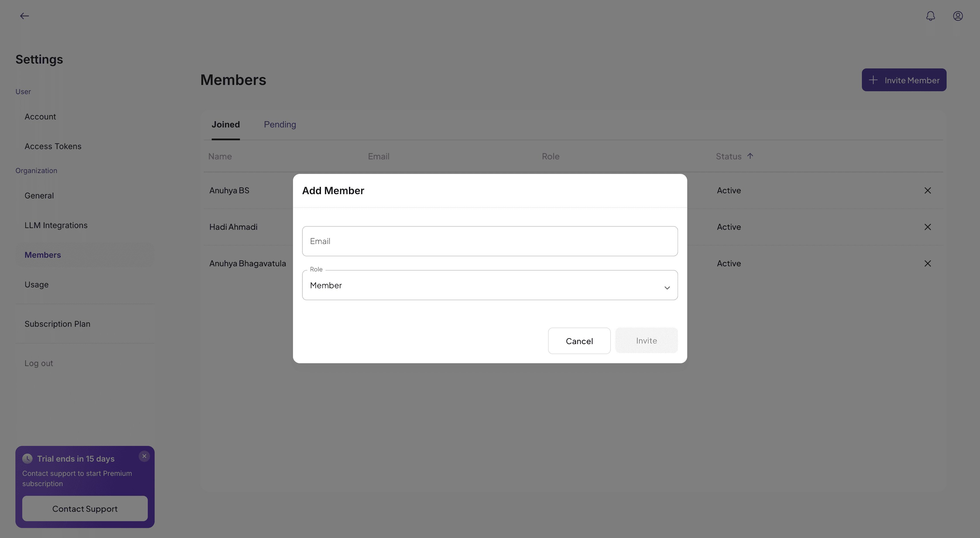Viewport: 980px width, 538px height.
Task: Remove member Hadi Ahmadi with X icon
Action: pyautogui.click(x=928, y=227)
